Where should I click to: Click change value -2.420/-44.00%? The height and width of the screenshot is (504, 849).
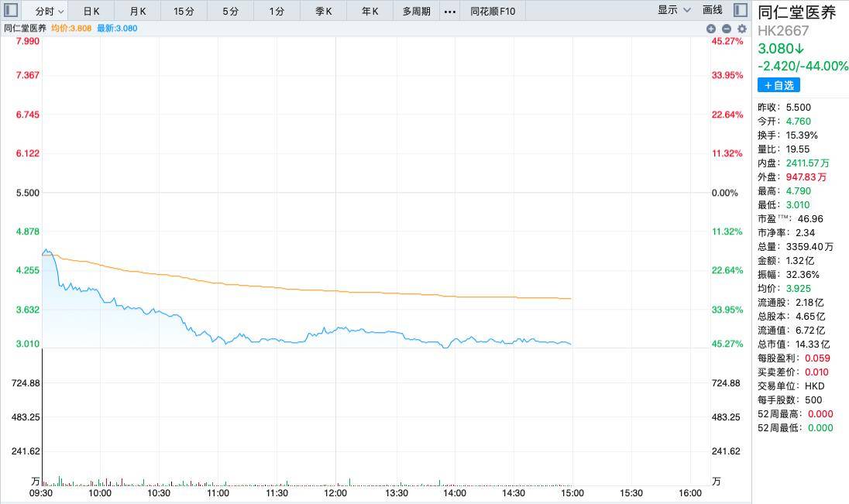803,66
